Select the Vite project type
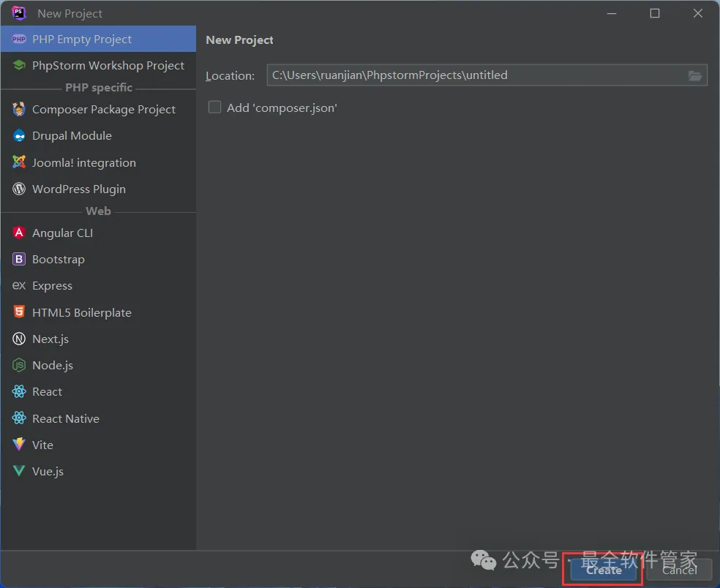Image resolution: width=720 pixels, height=588 pixels. click(98, 445)
